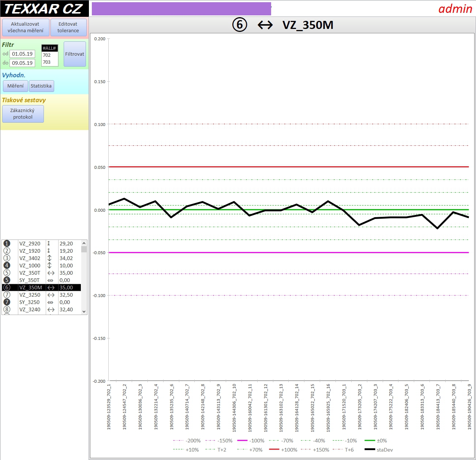Image resolution: width=476 pixels, height=460 pixels.
Task: Open Editovat tolerance
Action: (x=68, y=27)
